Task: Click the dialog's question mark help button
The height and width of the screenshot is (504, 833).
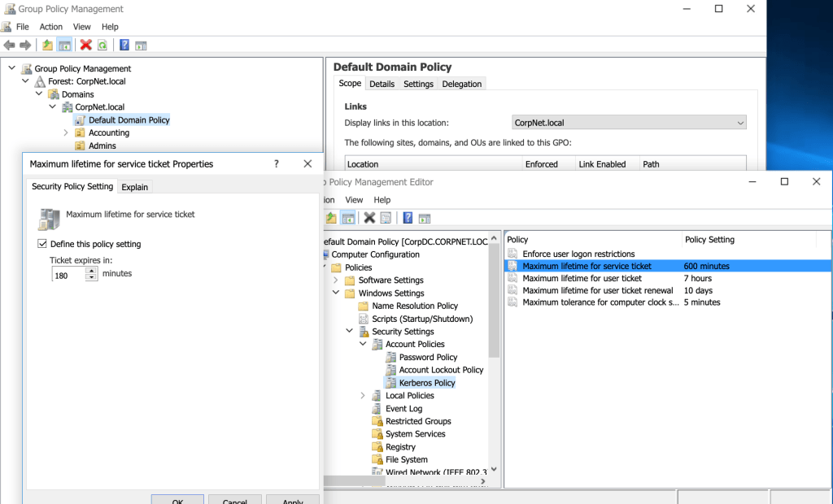Action: pos(277,163)
